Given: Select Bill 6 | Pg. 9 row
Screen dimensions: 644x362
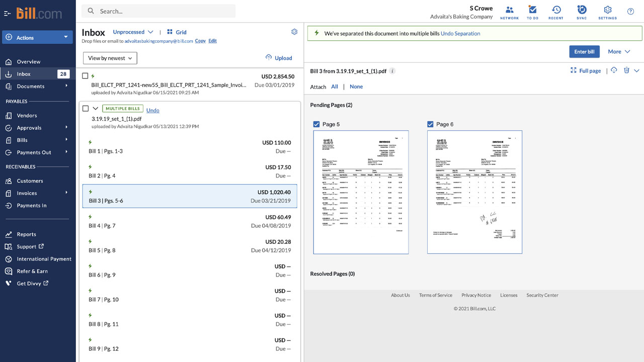Looking at the screenshot, I should [x=190, y=270].
